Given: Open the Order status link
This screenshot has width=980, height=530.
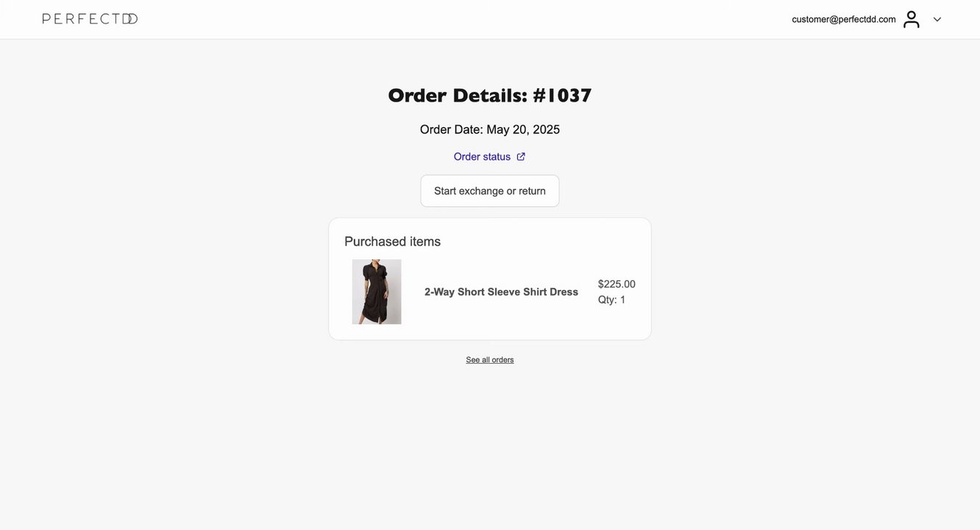Looking at the screenshot, I should point(482,157).
